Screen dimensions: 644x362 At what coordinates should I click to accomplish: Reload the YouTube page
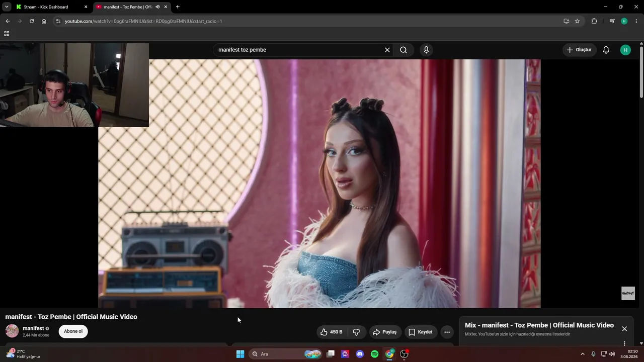(x=32, y=21)
